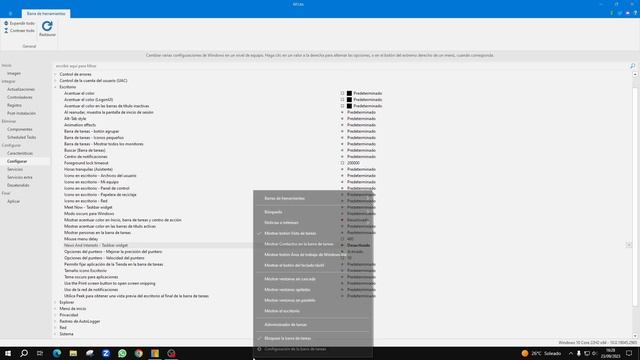Viewport: 640px width, 360px height.
Task: Expand the Privacidad group
Action: 56,315
